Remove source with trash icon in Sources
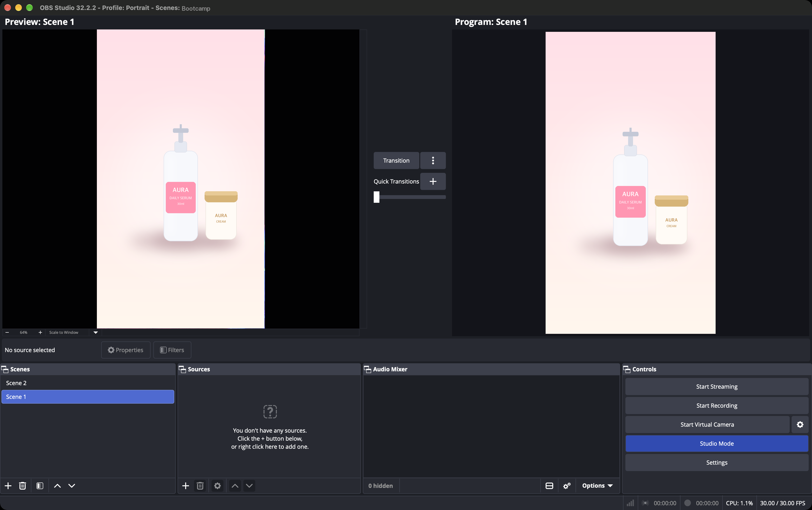The height and width of the screenshot is (510, 812). 200,486
